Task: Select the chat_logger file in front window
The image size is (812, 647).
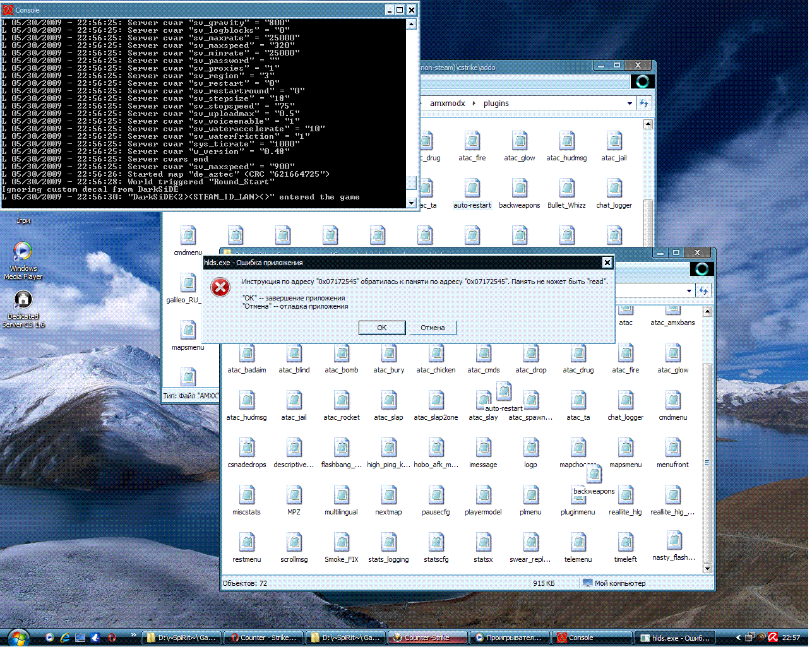Action: (x=625, y=407)
